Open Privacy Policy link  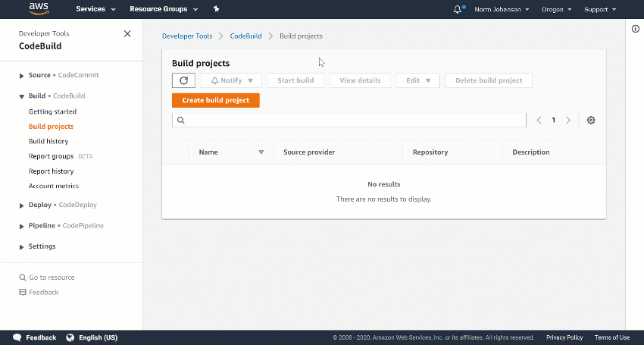pyautogui.click(x=564, y=337)
